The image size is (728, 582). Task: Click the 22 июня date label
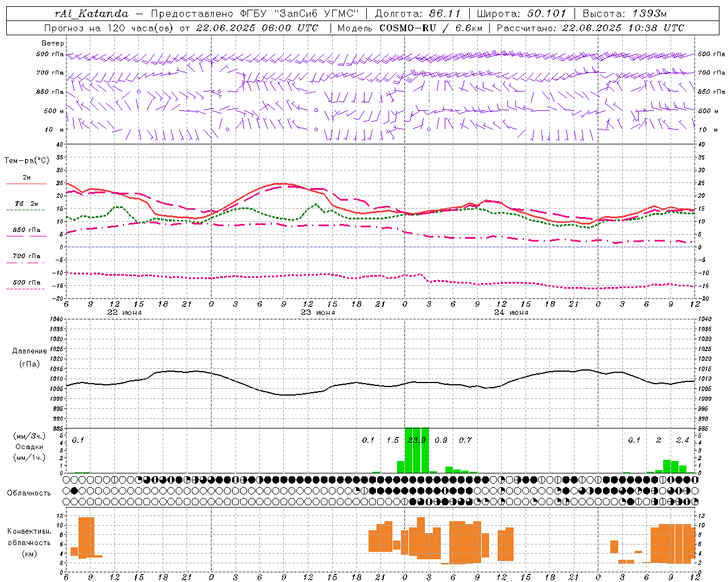click(x=125, y=313)
